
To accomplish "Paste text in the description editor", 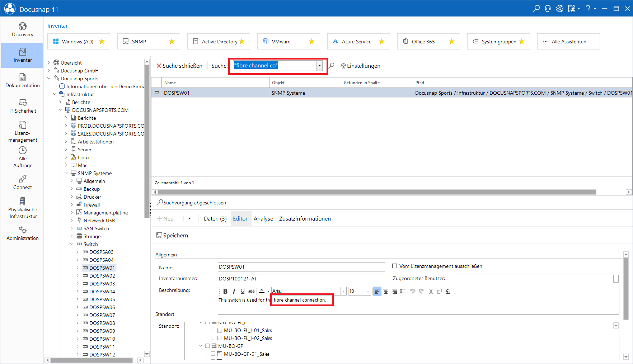I will (448, 291).
